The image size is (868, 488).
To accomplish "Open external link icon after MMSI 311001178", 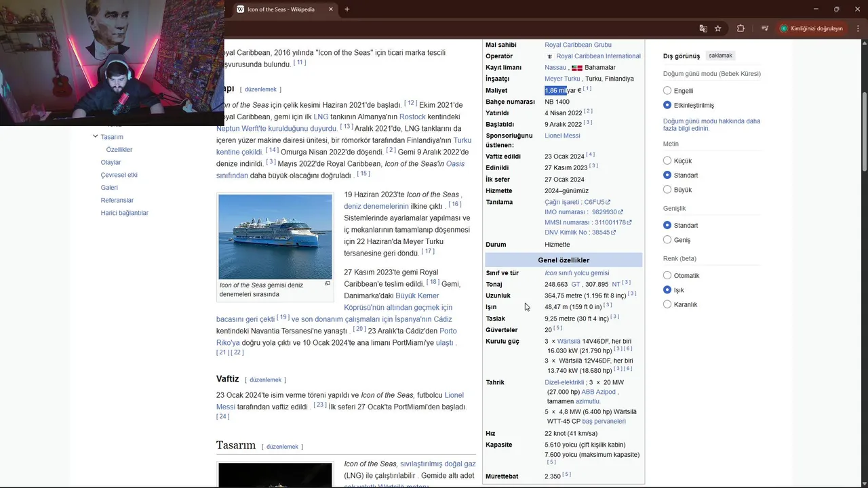I will point(629,222).
